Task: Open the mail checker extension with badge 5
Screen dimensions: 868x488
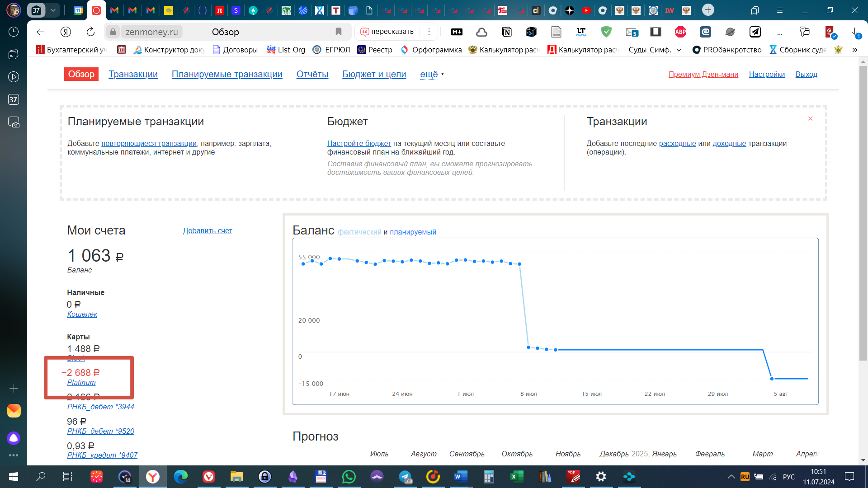Action: click(632, 32)
